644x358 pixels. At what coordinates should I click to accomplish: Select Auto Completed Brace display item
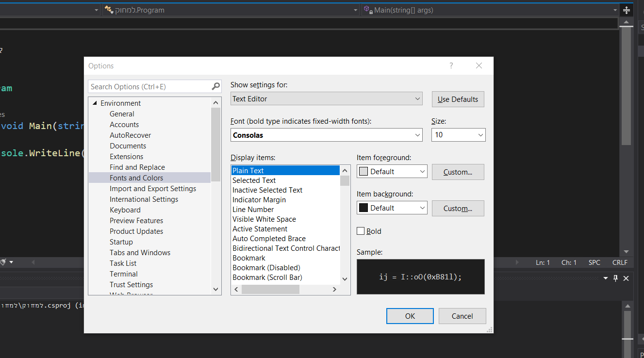click(x=285, y=238)
